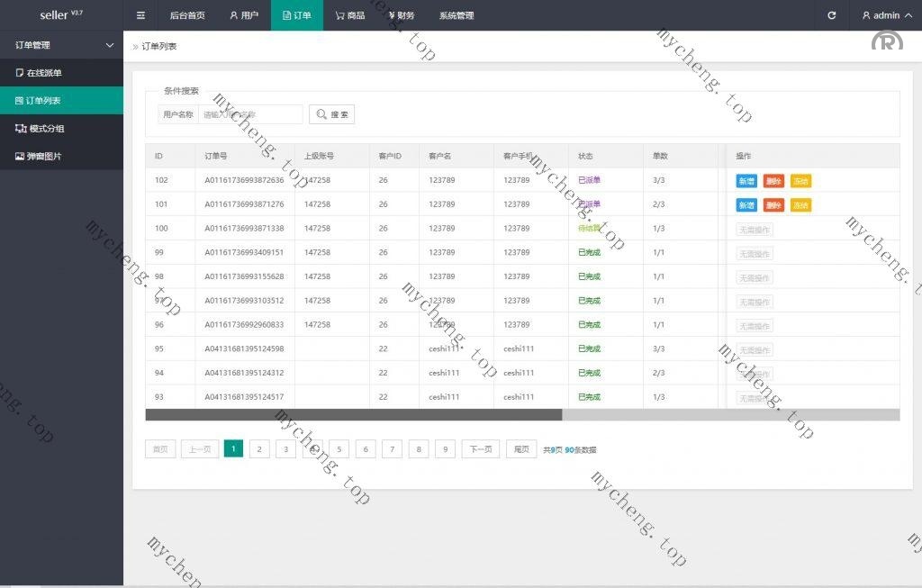Focus the 用户名称 search input field
Screen dimensions: 922x588
tap(250, 114)
